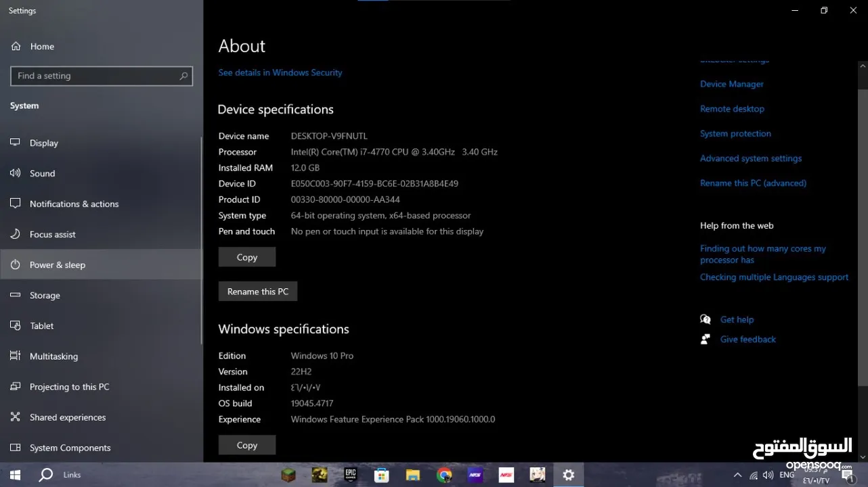Open Checking multiple Languages support link
The width and height of the screenshot is (868, 487).
click(774, 277)
